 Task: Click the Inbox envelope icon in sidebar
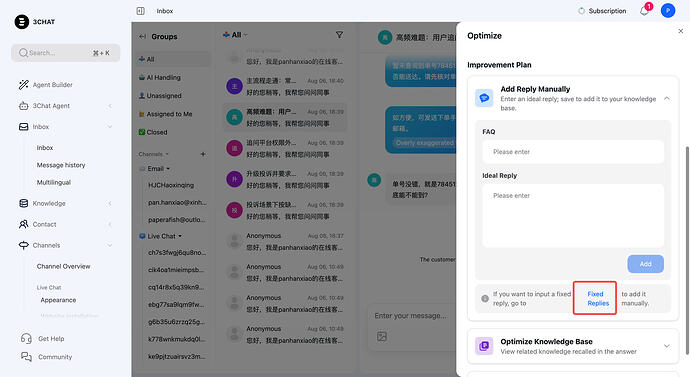coord(24,127)
